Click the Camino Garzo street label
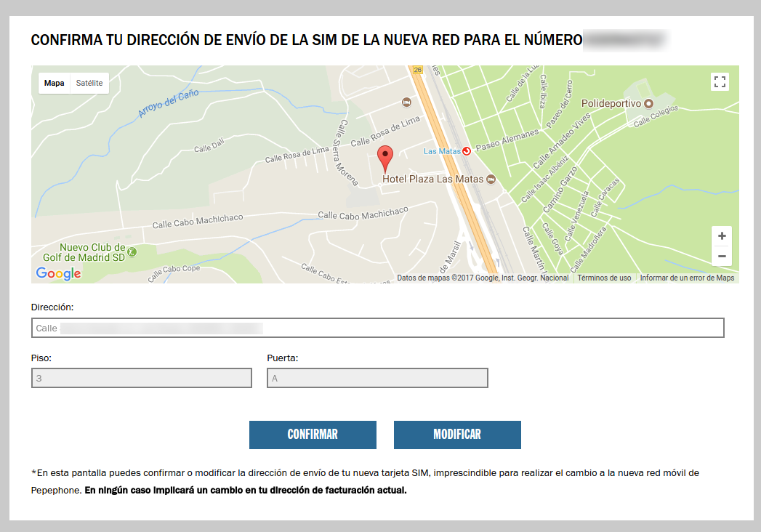Screen dimensions: 761x532 click(560, 189)
